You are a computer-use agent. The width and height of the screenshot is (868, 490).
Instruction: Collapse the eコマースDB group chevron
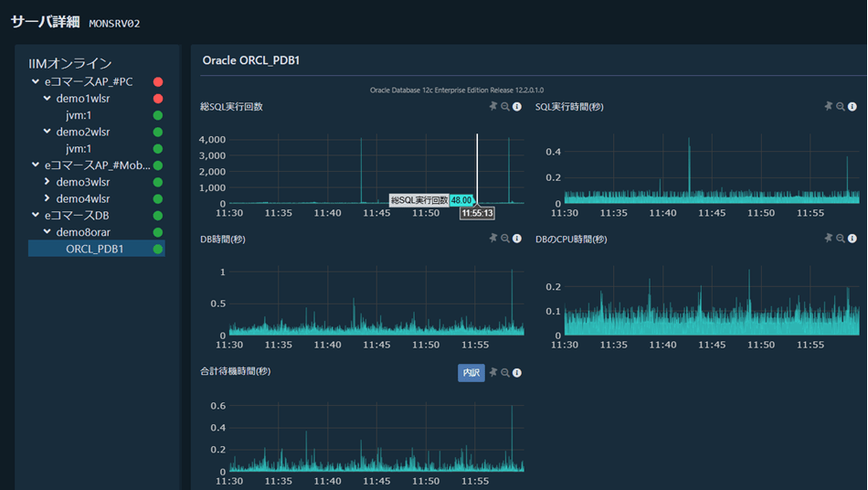pos(36,215)
